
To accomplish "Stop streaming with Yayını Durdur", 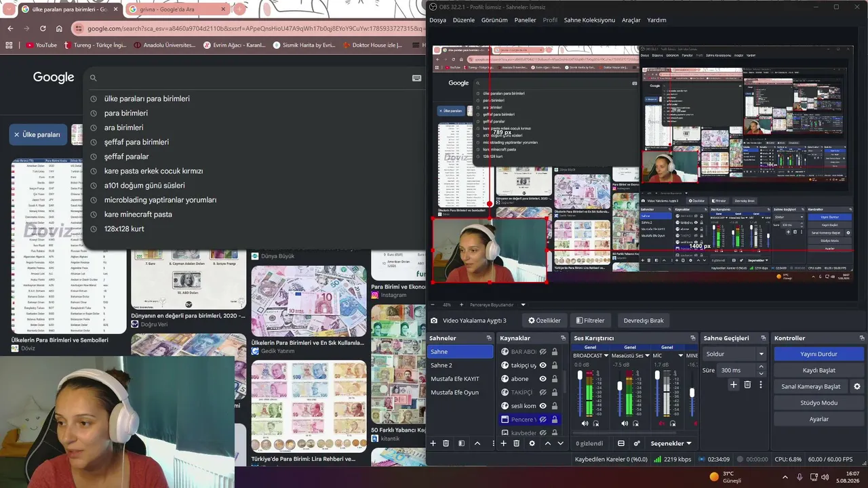I will 818,354.
